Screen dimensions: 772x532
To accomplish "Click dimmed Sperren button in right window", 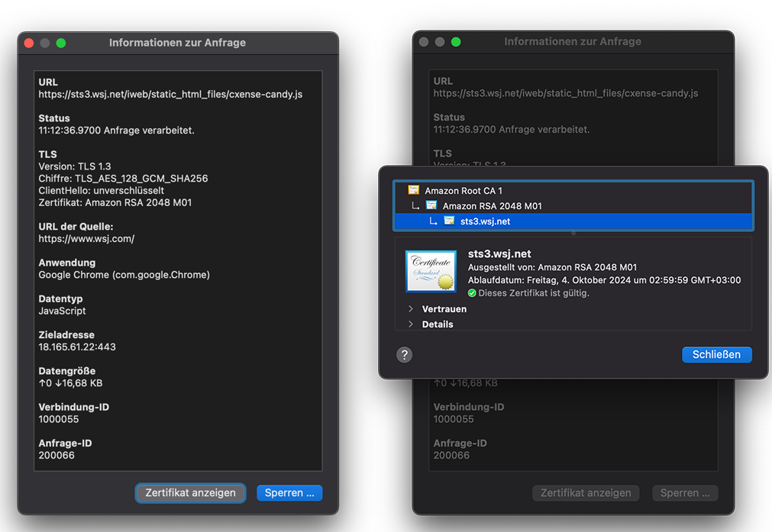I will (685, 492).
